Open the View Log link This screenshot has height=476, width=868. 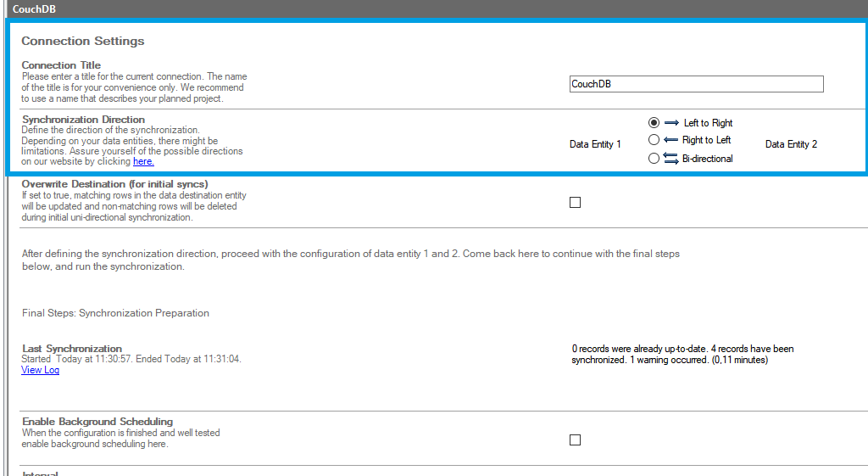coord(40,370)
